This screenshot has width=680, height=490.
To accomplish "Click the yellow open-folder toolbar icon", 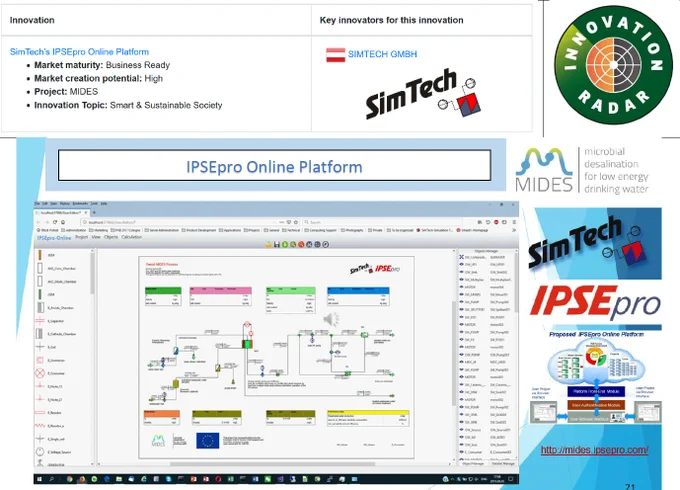I will coord(269,245).
